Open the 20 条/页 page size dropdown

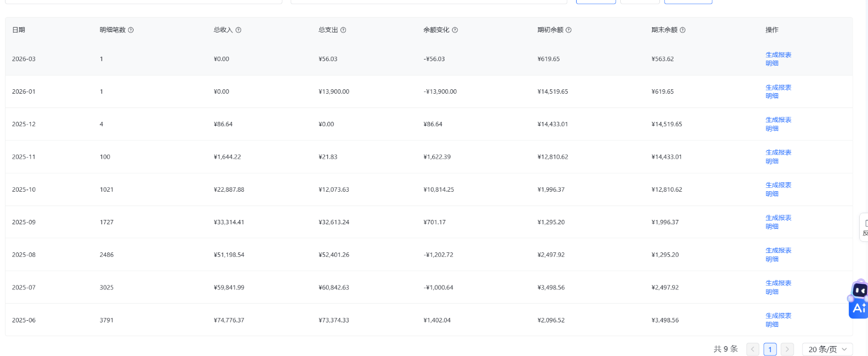coord(828,349)
